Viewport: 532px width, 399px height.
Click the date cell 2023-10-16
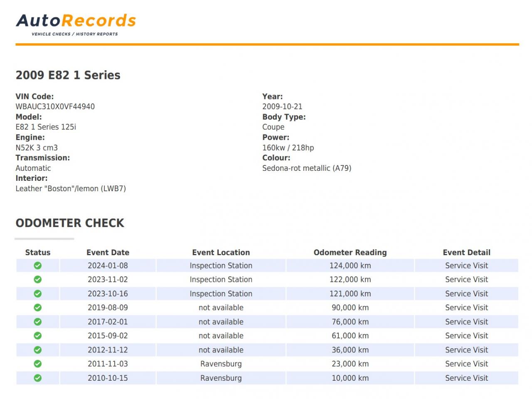[x=108, y=293]
